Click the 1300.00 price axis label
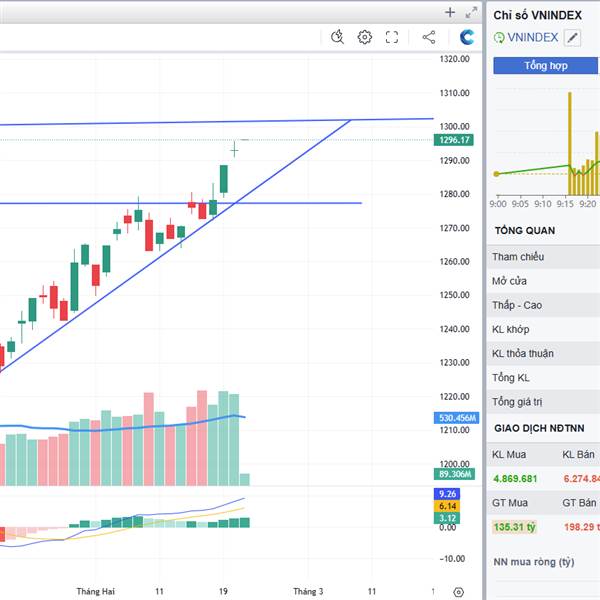This screenshot has height=600, width=600. pyautogui.click(x=454, y=127)
